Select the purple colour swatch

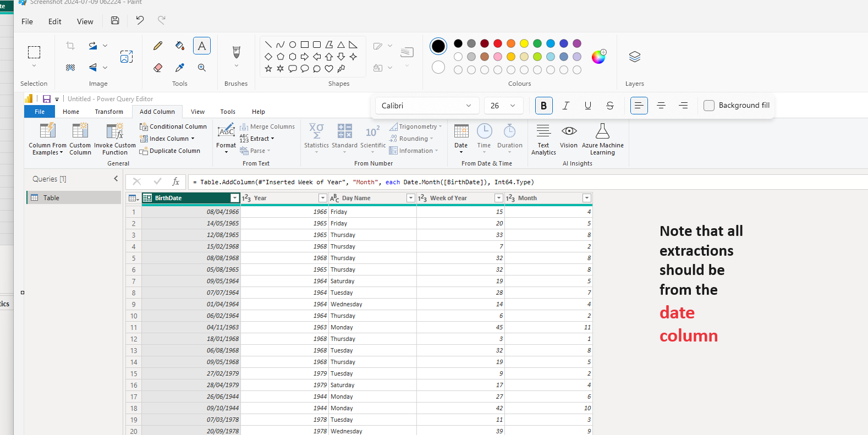577,43
